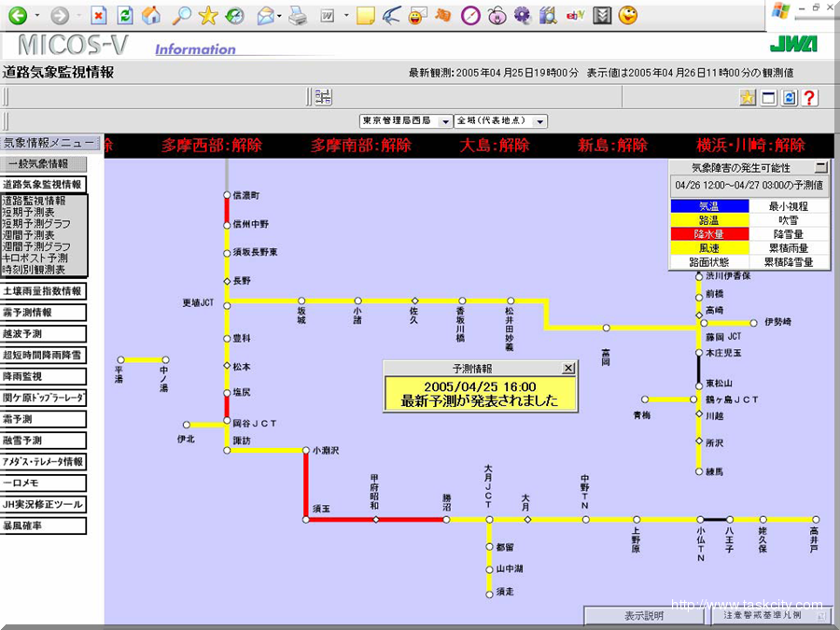Click the yellow star icon in MICOS toolbar

click(748, 98)
